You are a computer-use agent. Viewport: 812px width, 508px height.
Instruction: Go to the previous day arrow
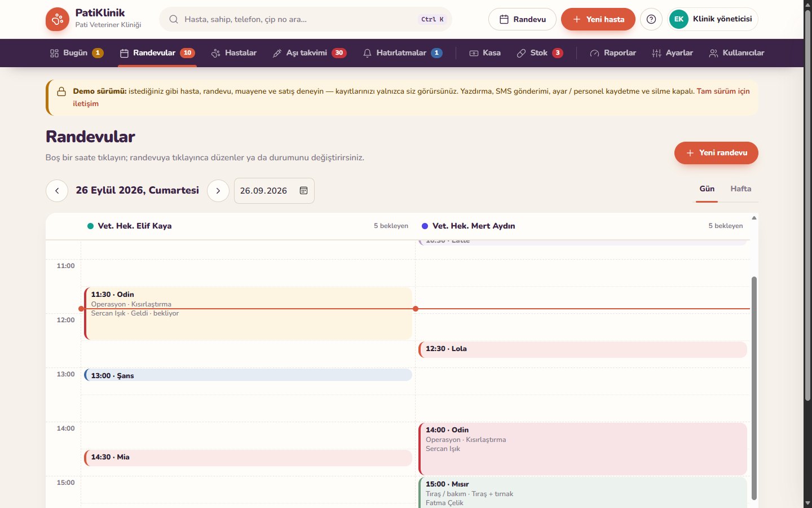click(x=57, y=191)
